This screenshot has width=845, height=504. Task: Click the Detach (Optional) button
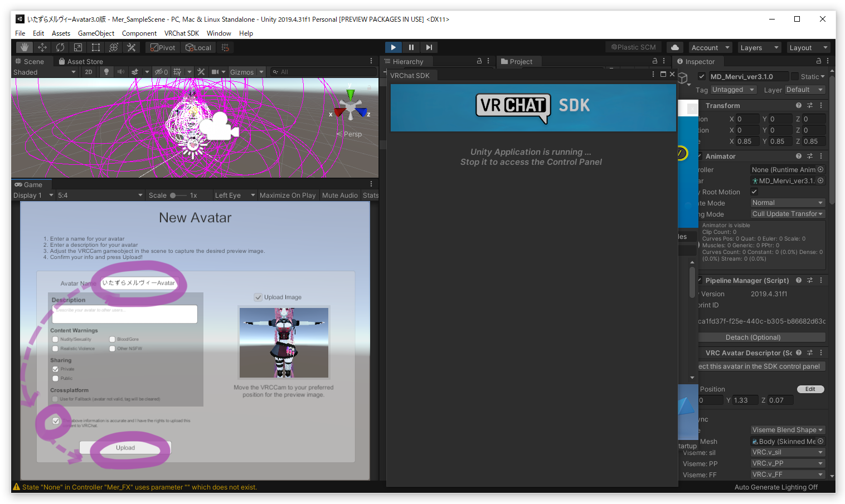tap(753, 337)
